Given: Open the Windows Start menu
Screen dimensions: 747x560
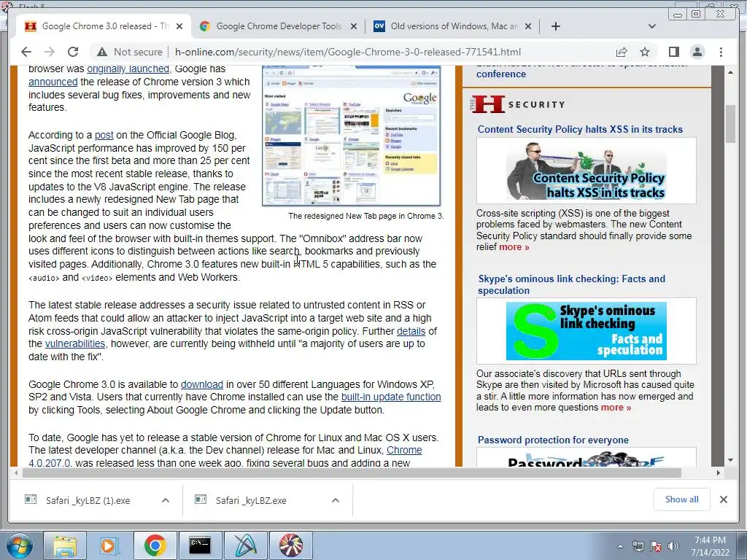Looking at the screenshot, I should (19, 545).
